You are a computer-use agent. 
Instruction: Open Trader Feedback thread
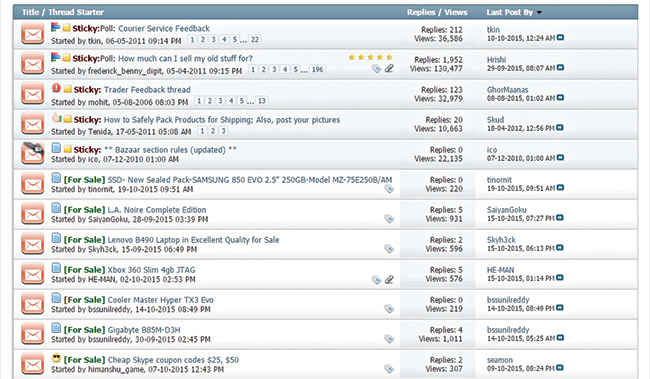coord(147,90)
